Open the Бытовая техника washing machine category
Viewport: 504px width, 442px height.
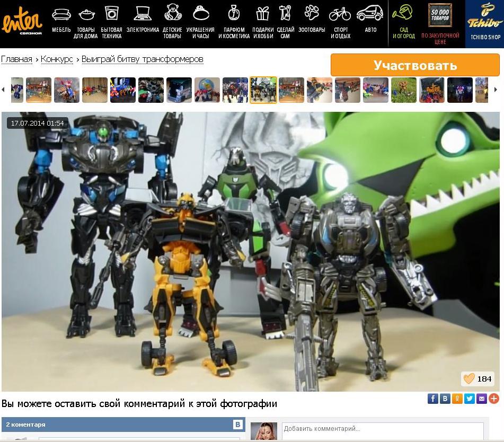point(111,22)
